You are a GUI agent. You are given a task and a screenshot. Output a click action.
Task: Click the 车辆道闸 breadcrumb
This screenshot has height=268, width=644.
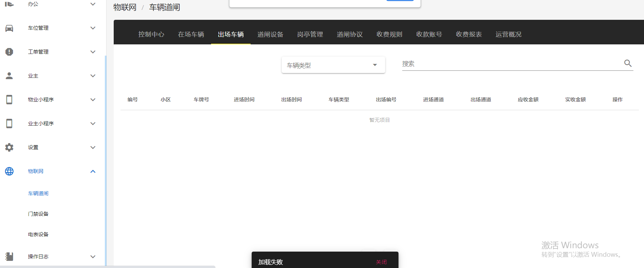pyautogui.click(x=165, y=7)
